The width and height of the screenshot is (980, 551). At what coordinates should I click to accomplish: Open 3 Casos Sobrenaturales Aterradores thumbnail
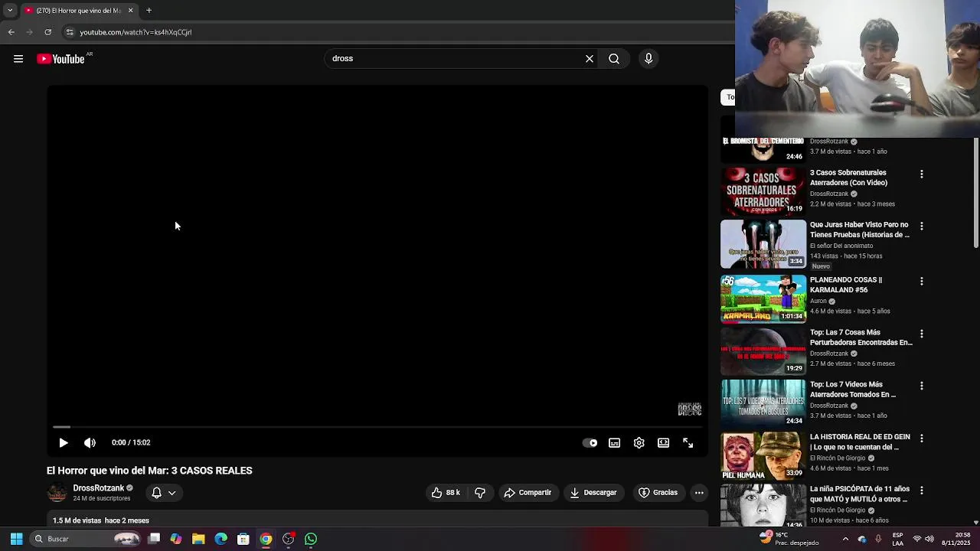pyautogui.click(x=763, y=191)
